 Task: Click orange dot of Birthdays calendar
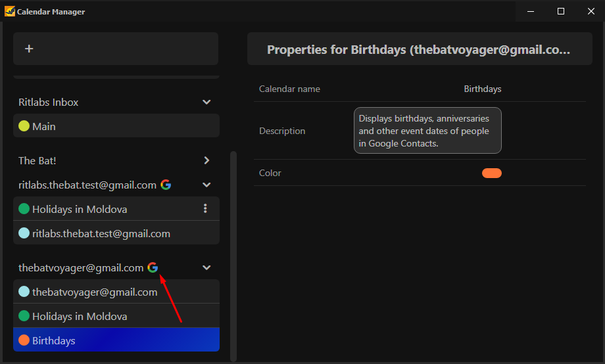coord(24,340)
